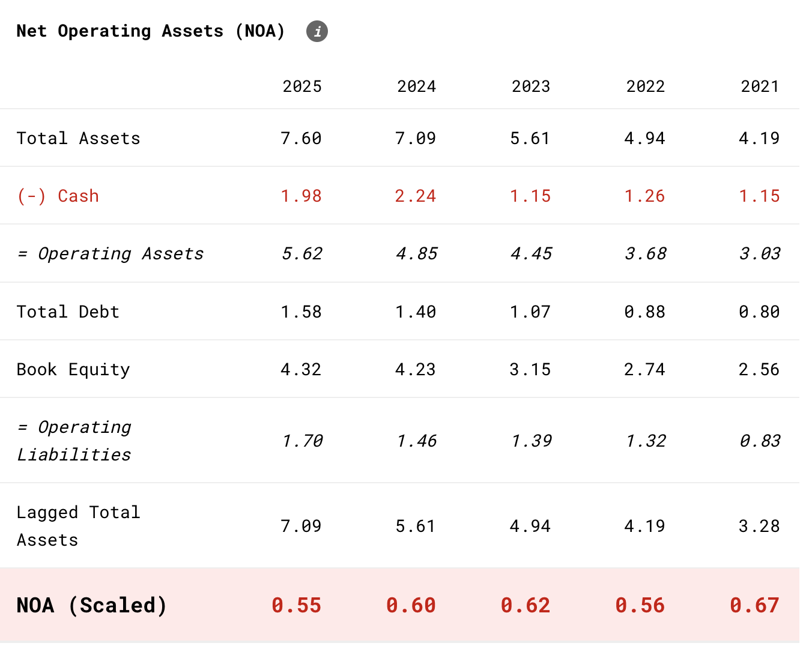
Task: Click the Lagged Total Assets row label
Action: [x=78, y=526]
